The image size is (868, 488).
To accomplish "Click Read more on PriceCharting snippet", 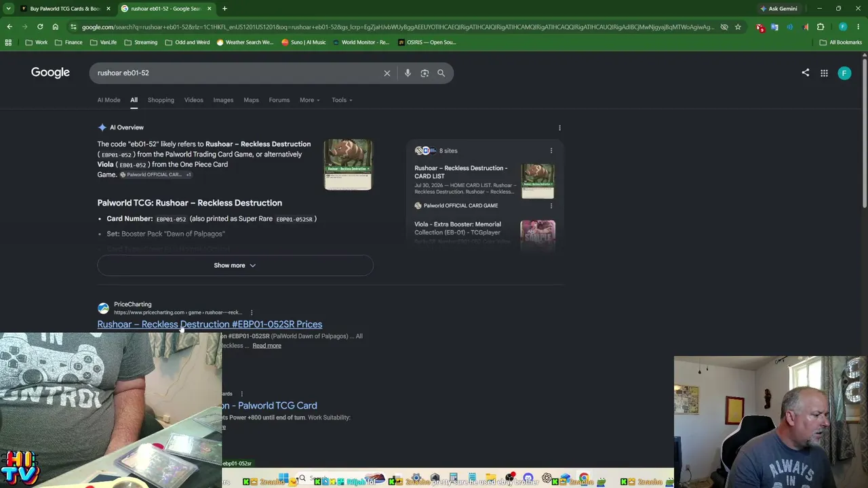I will (x=267, y=346).
